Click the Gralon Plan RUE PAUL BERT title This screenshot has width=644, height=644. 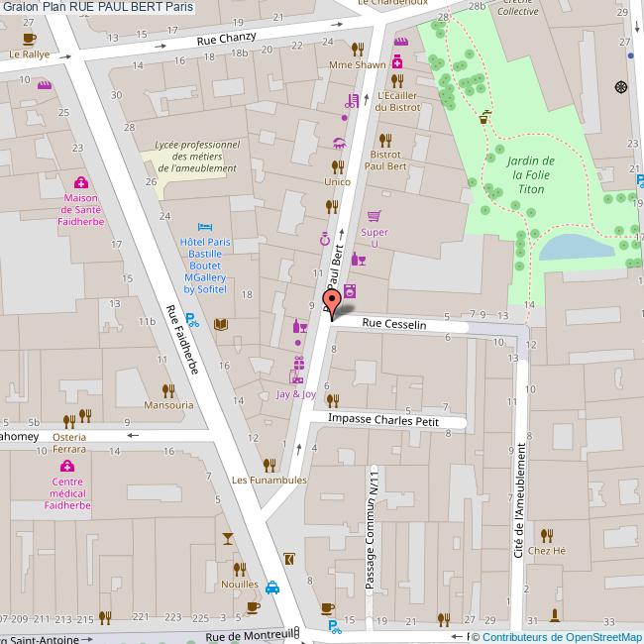pos(98,7)
